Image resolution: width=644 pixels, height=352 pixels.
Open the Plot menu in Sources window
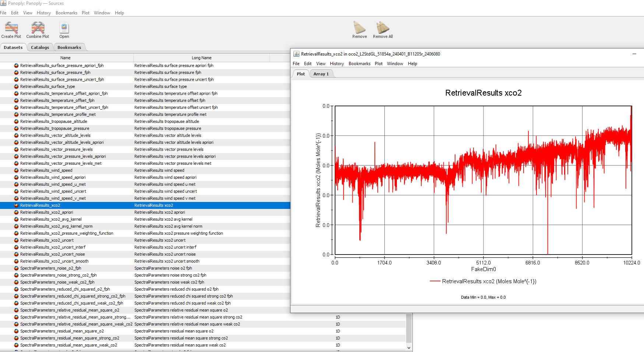85,13
